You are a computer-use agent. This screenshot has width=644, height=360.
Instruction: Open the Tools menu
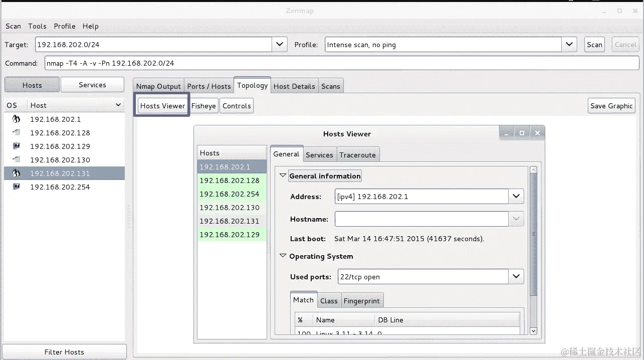pos(37,26)
